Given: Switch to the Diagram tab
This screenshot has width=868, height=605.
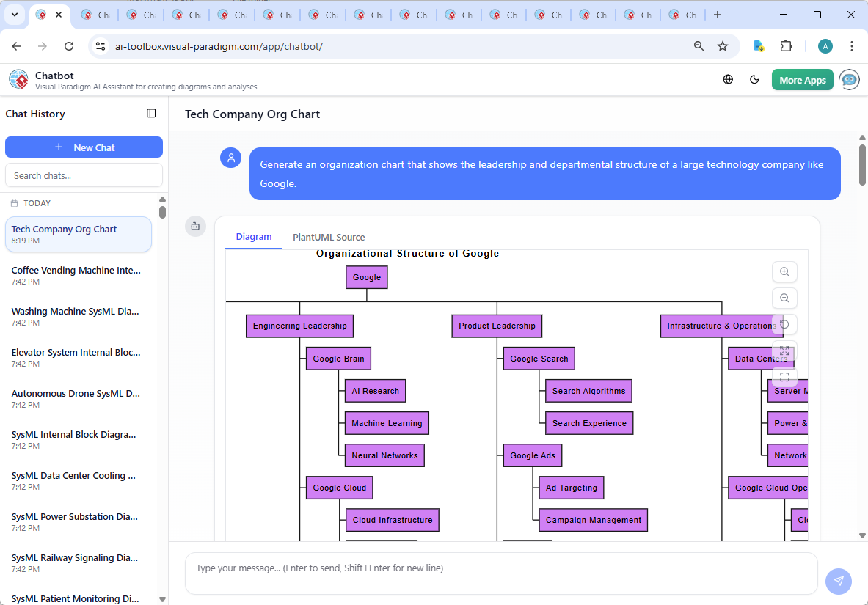Looking at the screenshot, I should [254, 237].
